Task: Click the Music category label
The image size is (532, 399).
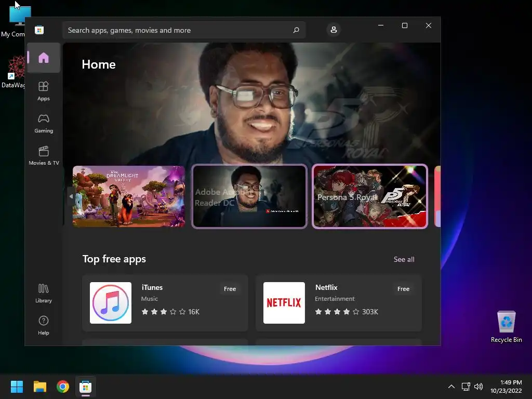Action: tap(149, 299)
